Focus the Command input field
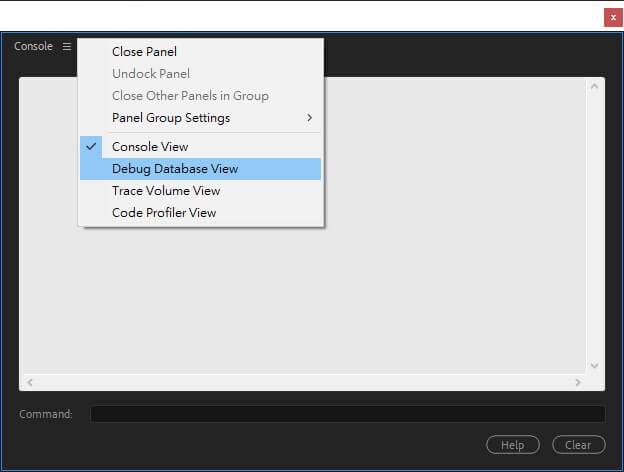The height and width of the screenshot is (472, 624). pyautogui.click(x=347, y=414)
